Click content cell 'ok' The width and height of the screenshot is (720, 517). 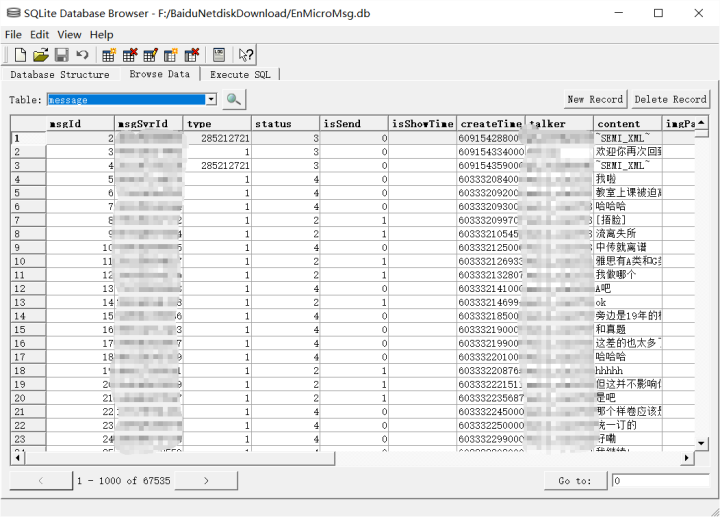click(x=628, y=303)
